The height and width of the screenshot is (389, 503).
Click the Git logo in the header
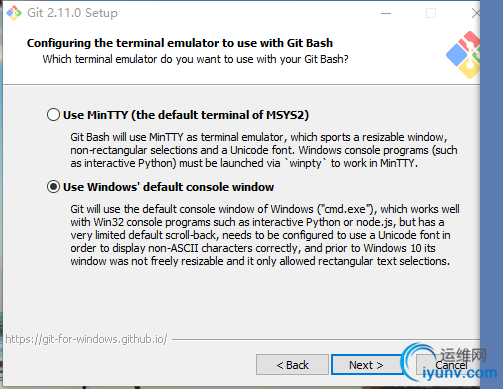[463, 55]
